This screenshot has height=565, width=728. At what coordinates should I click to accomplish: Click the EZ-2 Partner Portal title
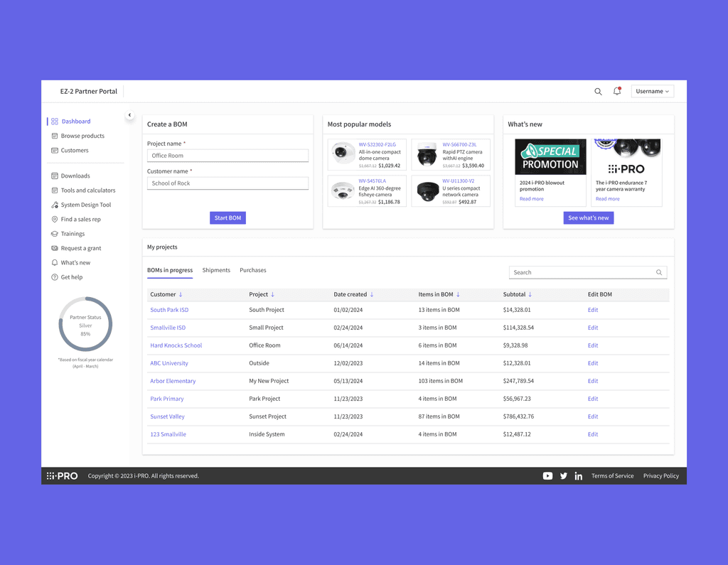[x=89, y=92]
